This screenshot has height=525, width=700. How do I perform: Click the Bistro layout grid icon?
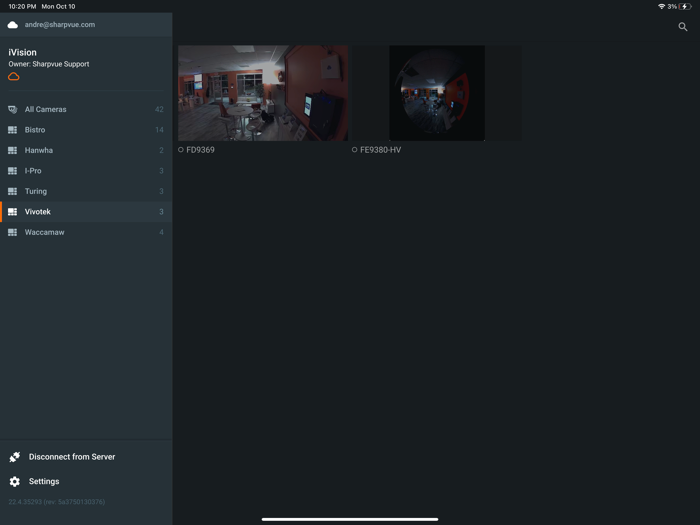pos(12,130)
